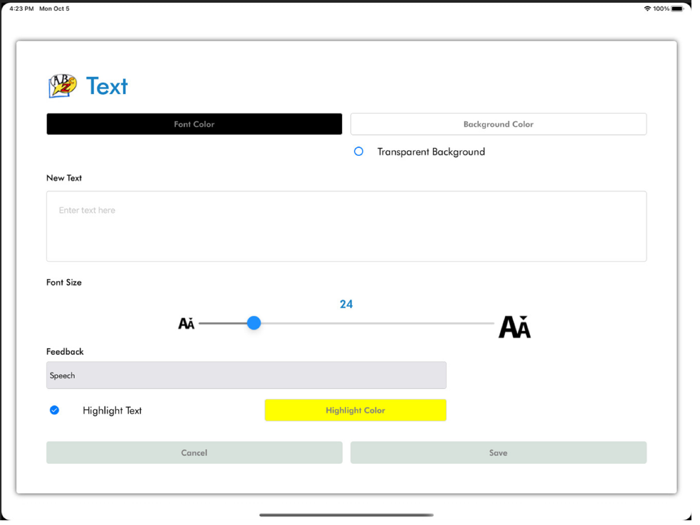Screen dimensions: 700x525
Task: Click the Save button
Action: [499, 453]
